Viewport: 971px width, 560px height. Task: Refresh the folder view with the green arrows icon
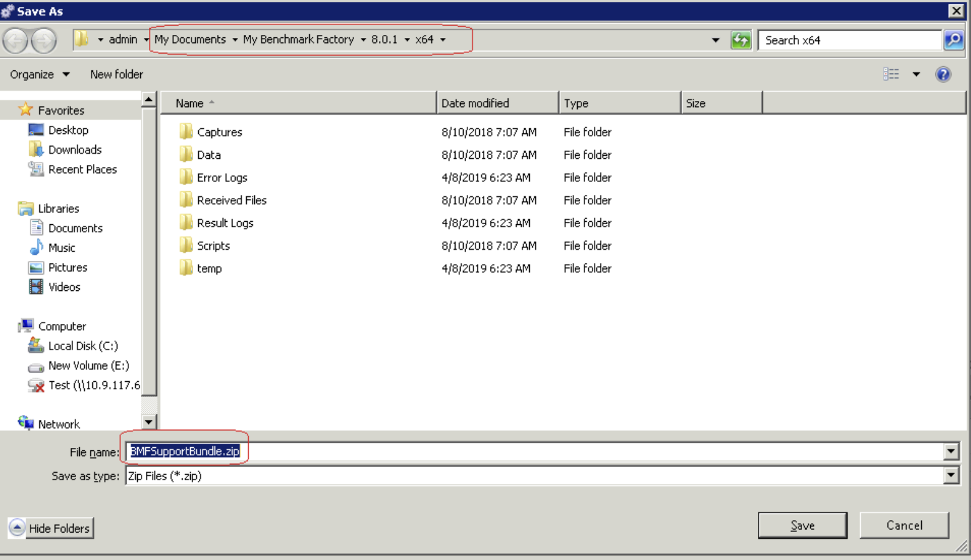741,39
